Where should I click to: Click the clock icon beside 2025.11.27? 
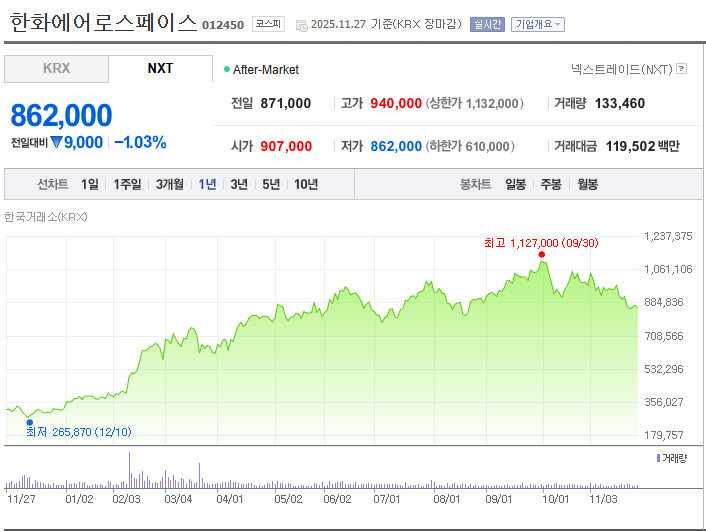[x=301, y=25]
